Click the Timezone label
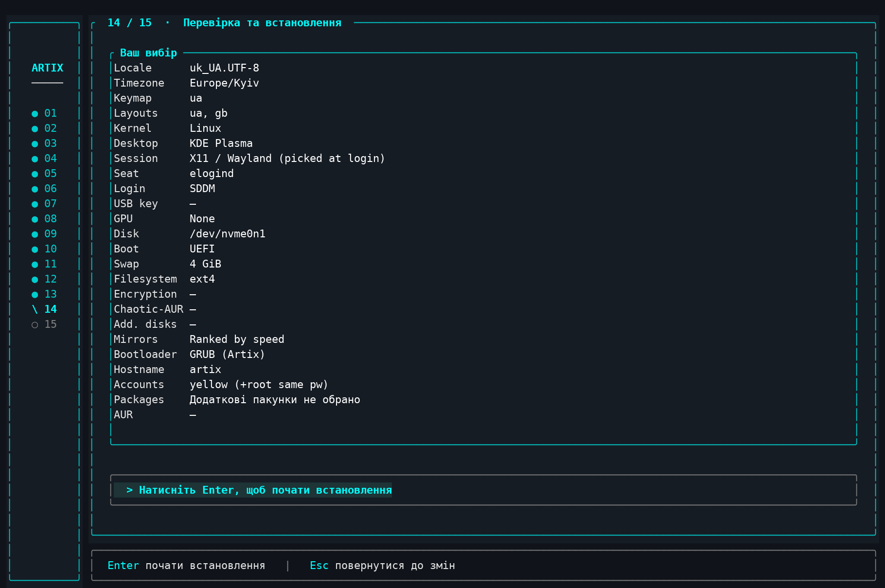This screenshot has height=588, width=885. click(x=139, y=83)
